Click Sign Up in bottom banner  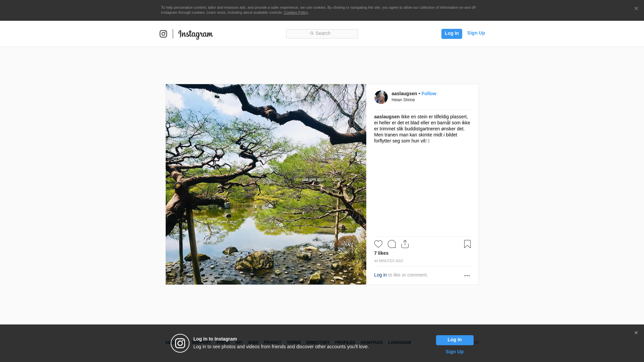click(454, 352)
